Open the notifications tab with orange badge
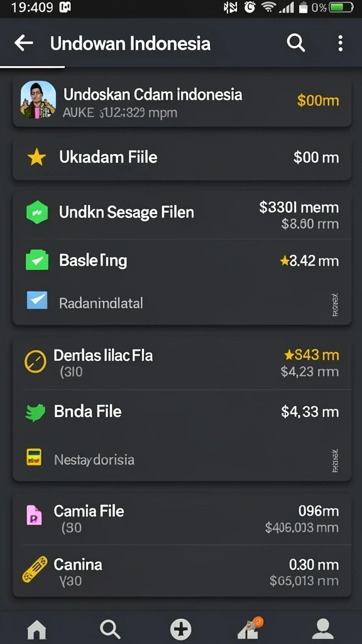 tap(251, 628)
